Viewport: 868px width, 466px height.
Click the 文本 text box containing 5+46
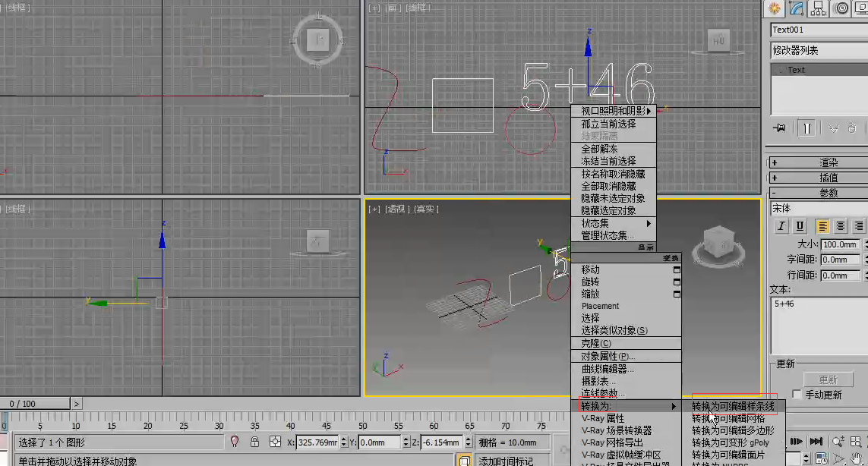tap(819, 326)
